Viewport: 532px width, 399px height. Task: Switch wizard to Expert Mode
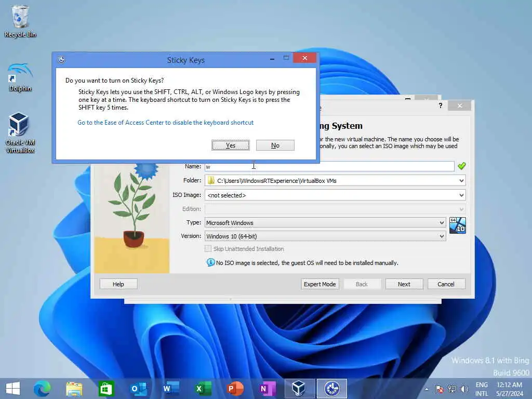(x=320, y=284)
